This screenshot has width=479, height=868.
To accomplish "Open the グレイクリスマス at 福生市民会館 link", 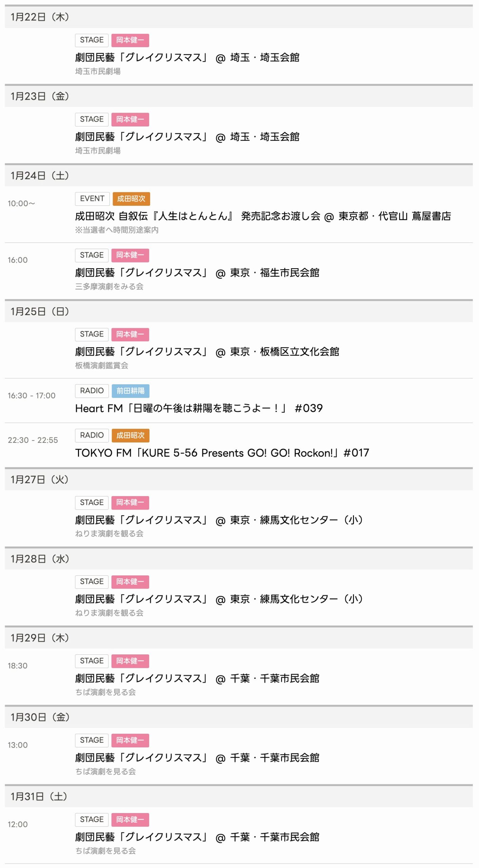I will pos(197,273).
